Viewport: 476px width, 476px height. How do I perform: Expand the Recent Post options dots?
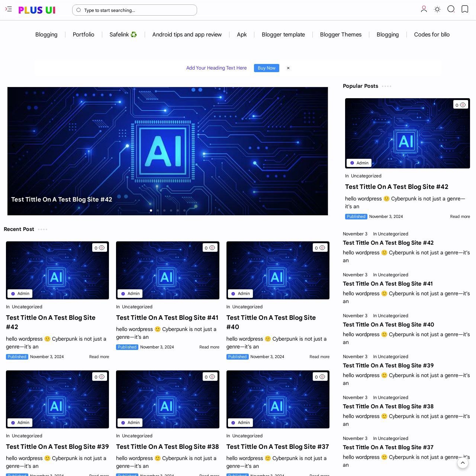42,229
